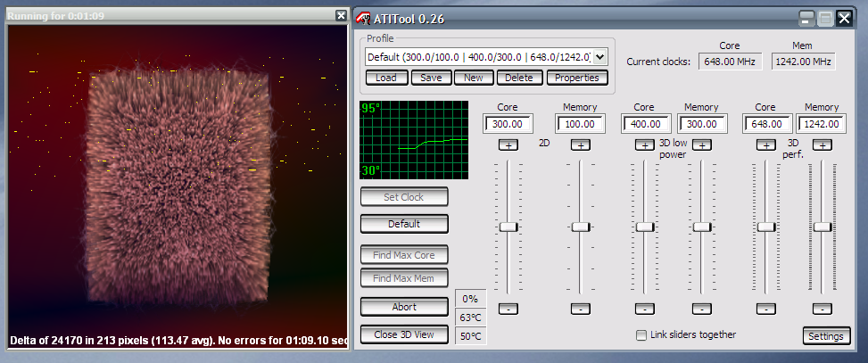Close the ATITool 0.26 window
The height and width of the screenshot is (363, 868).
(x=844, y=19)
